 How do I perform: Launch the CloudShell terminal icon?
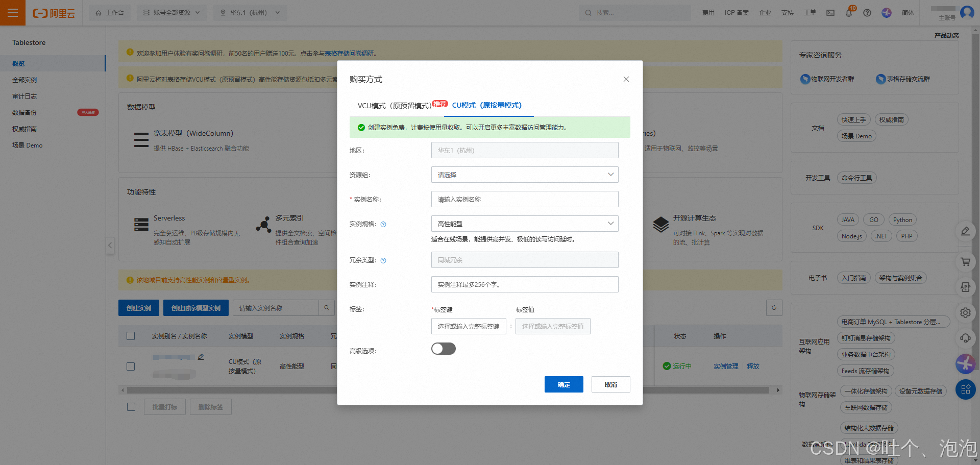coord(830,12)
